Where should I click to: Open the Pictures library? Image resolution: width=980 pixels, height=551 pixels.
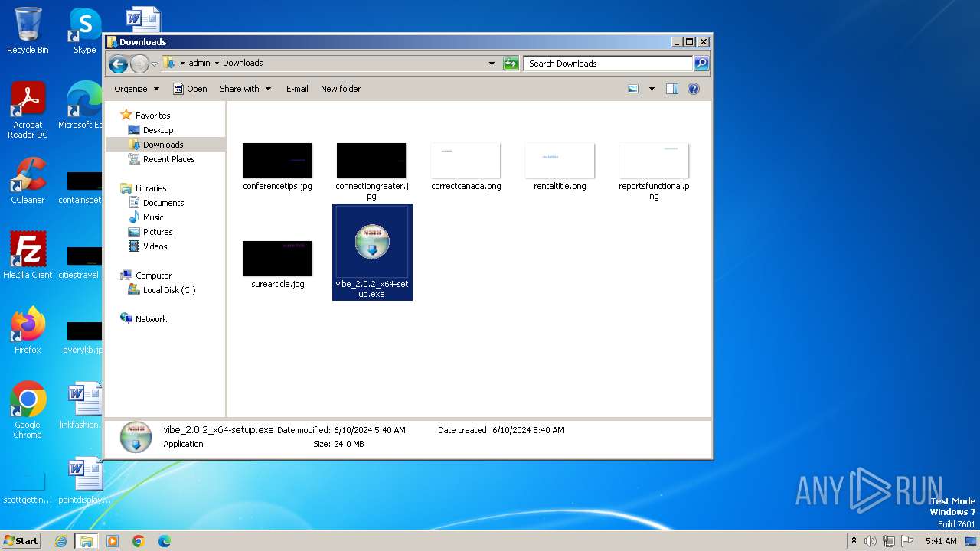[x=158, y=232]
